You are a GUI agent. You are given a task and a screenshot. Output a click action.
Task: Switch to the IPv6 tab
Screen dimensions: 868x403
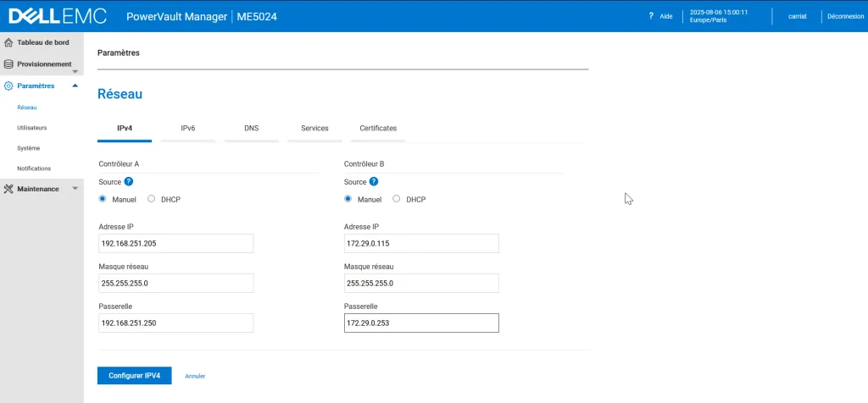coord(187,128)
